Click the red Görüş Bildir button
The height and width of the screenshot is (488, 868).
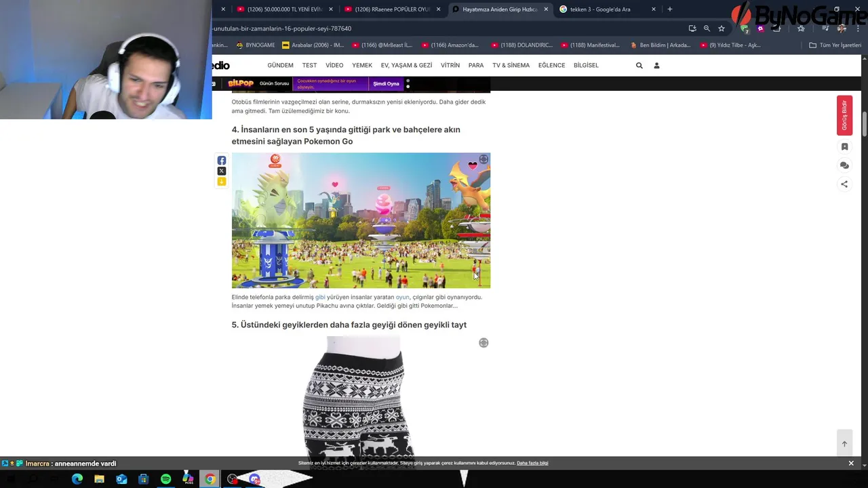click(844, 115)
